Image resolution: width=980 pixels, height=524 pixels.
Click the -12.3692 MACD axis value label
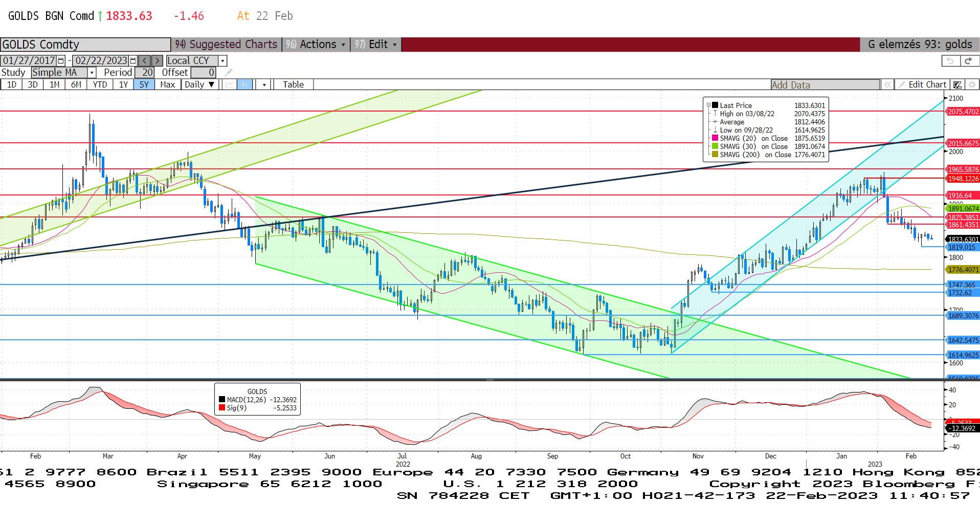coord(963,428)
